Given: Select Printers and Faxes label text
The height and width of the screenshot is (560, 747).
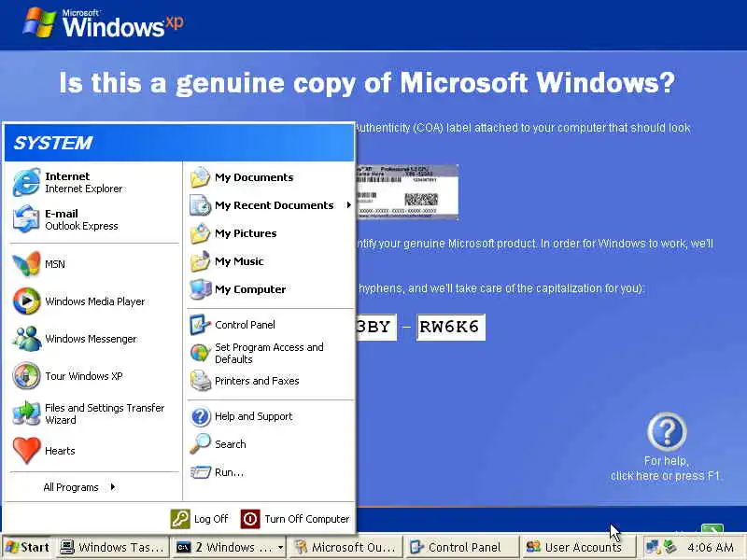Looking at the screenshot, I should point(257,381).
